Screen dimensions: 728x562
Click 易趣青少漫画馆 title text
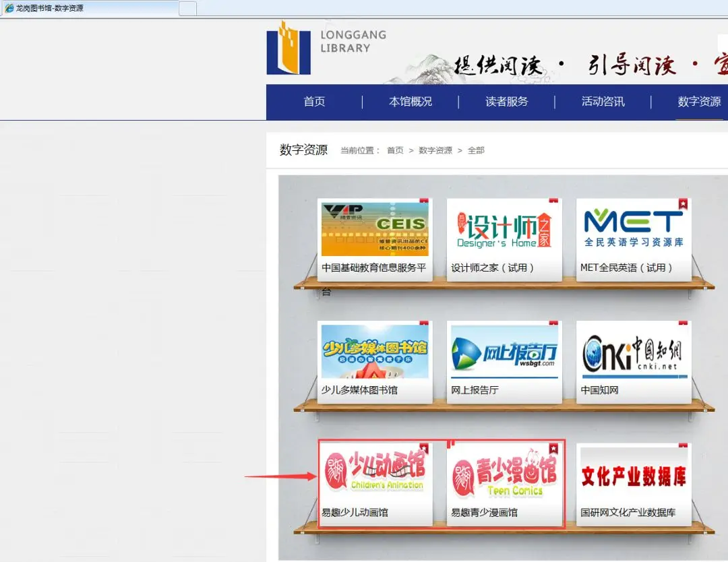coord(484,513)
